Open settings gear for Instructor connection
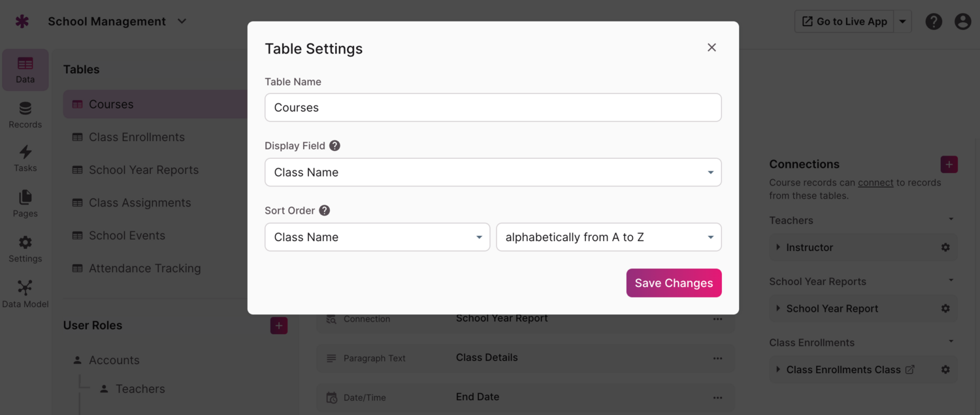 [x=945, y=248]
